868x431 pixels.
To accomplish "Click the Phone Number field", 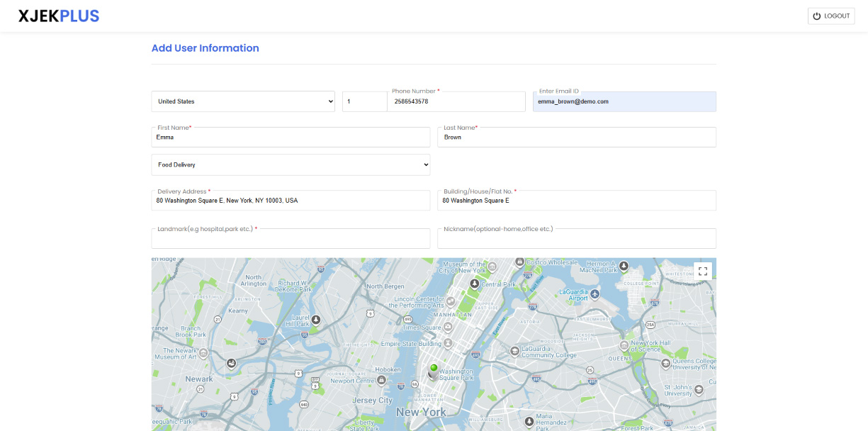I will pos(456,101).
